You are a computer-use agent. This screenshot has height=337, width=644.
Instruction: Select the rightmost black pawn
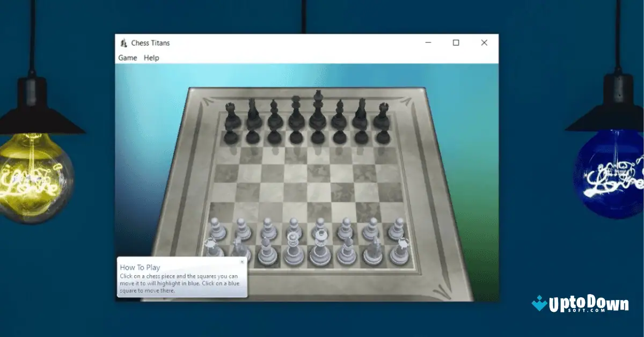[384, 138]
